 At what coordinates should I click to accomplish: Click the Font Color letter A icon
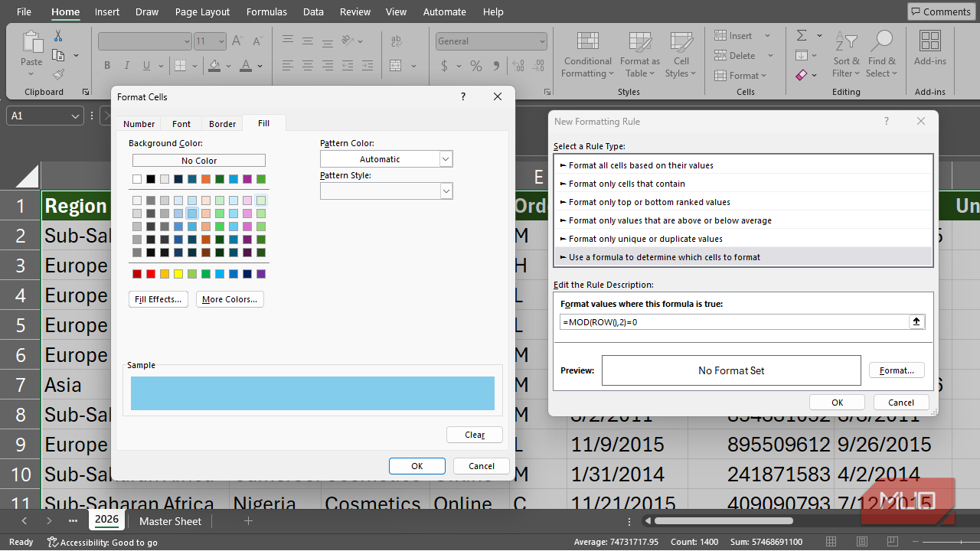(246, 66)
